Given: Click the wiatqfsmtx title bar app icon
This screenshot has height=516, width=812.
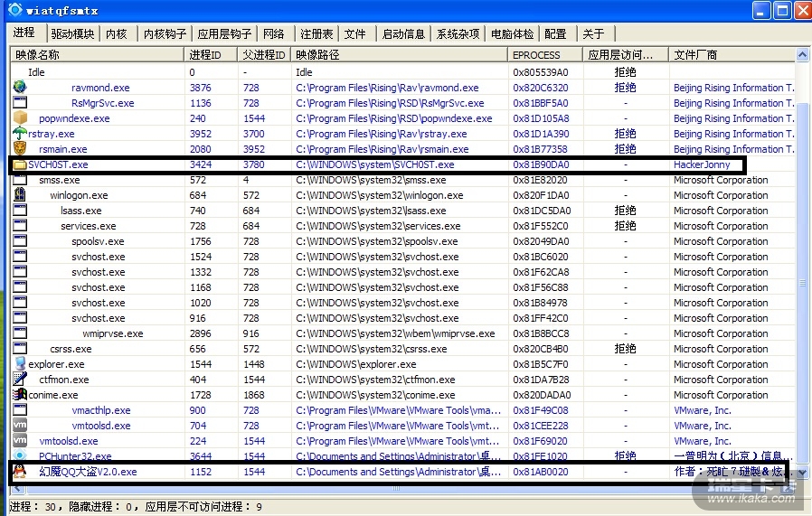Looking at the screenshot, I should coord(15,10).
